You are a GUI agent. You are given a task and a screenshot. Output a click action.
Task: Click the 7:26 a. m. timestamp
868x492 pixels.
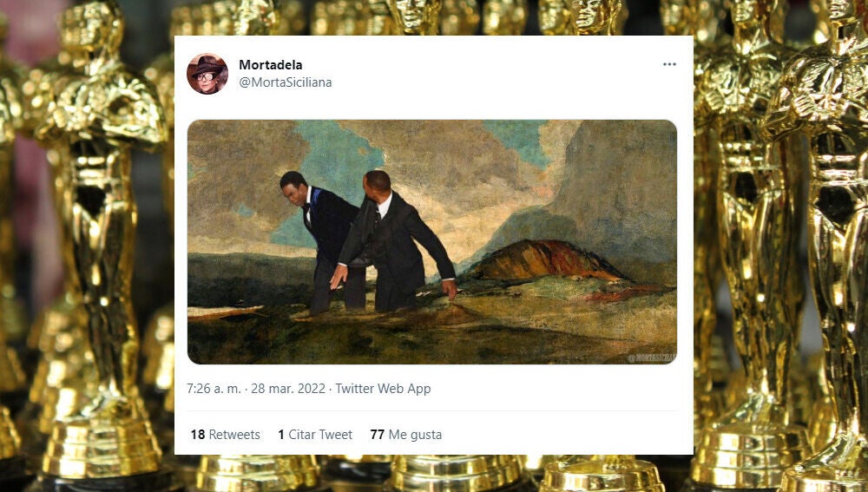[x=214, y=389]
